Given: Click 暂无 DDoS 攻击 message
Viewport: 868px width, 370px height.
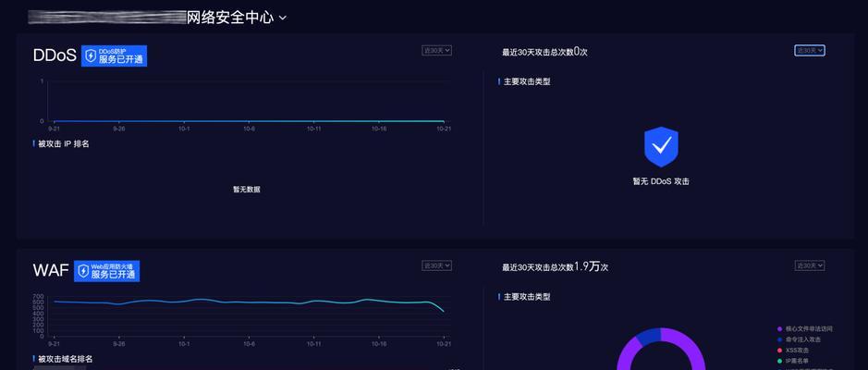Looking at the screenshot, I should [x=661, y=181].
